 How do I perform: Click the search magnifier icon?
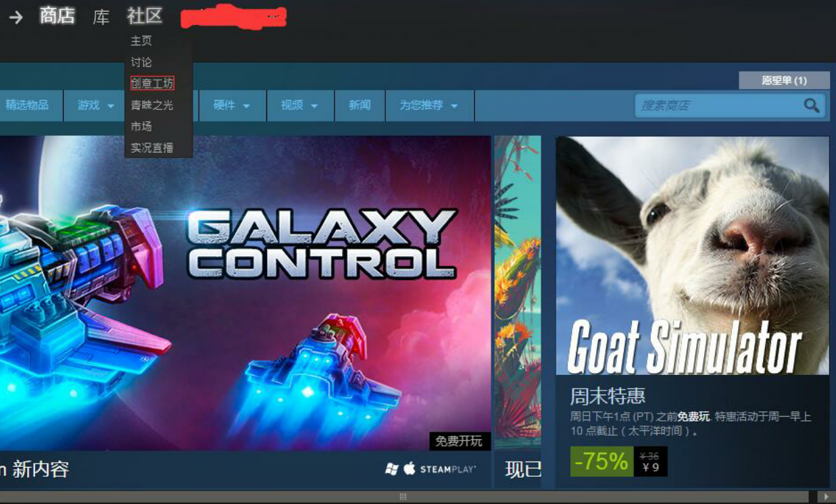812,105
